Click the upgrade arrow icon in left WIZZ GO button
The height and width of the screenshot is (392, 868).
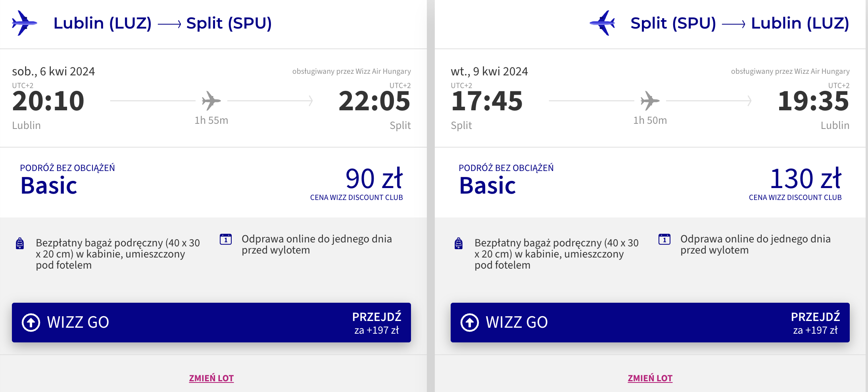tap(31, 323)
